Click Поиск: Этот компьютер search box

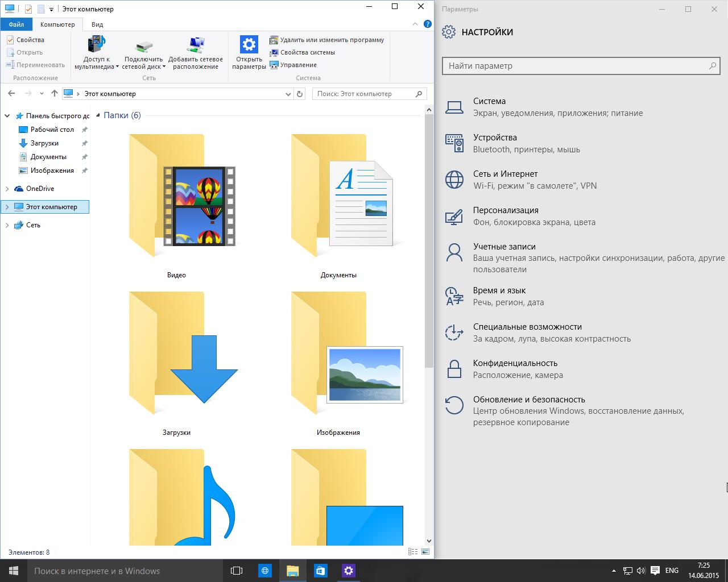[x=370, y=94]
